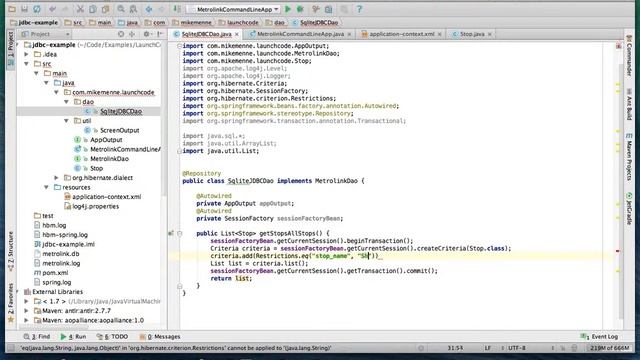Open the TODO tool window
The height and width of the screenshot is (360, 640).
click(x=112, y=337)
